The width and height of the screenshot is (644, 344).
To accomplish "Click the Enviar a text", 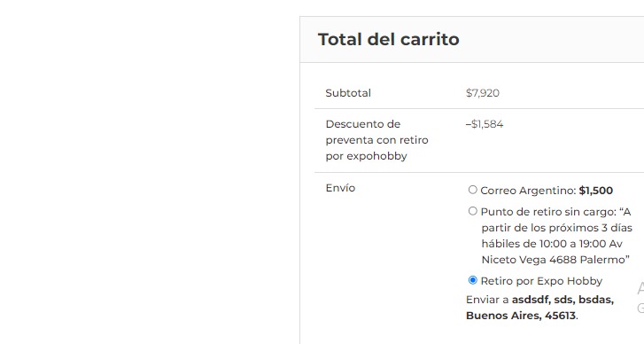I will pos(487,300).
